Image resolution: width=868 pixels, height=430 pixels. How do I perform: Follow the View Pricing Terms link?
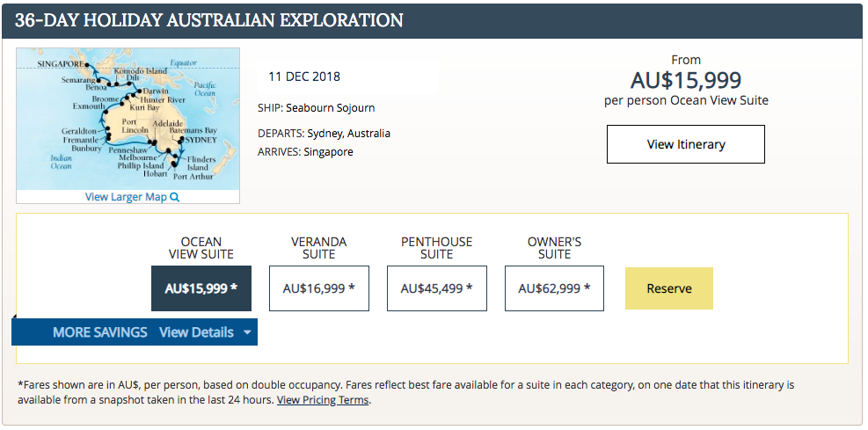tap(323, 400)
